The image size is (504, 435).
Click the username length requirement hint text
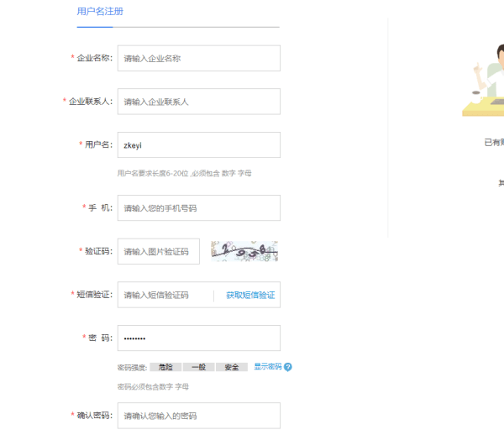184,173
